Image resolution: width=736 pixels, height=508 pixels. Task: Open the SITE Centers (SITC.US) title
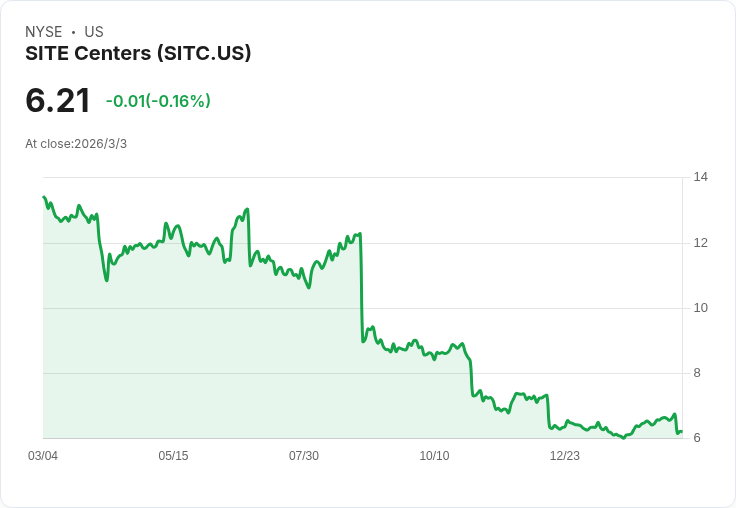pyautogui.click(x=138, y=53)
